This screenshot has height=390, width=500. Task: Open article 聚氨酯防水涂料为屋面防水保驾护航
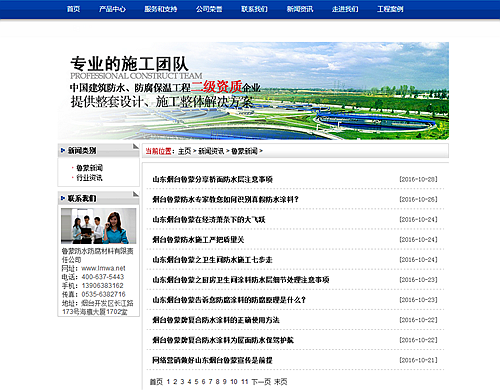click(223, 340)
